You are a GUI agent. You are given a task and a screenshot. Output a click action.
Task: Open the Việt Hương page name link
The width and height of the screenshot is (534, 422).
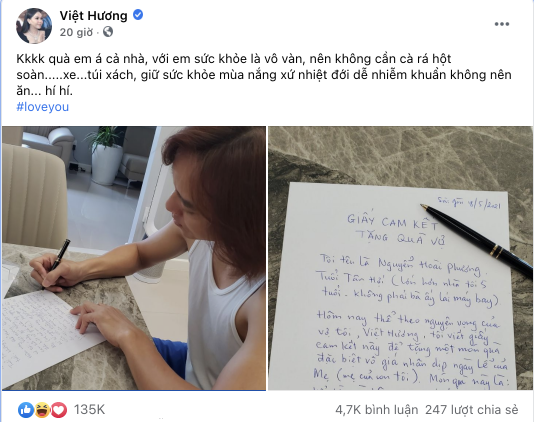[94, 16]
